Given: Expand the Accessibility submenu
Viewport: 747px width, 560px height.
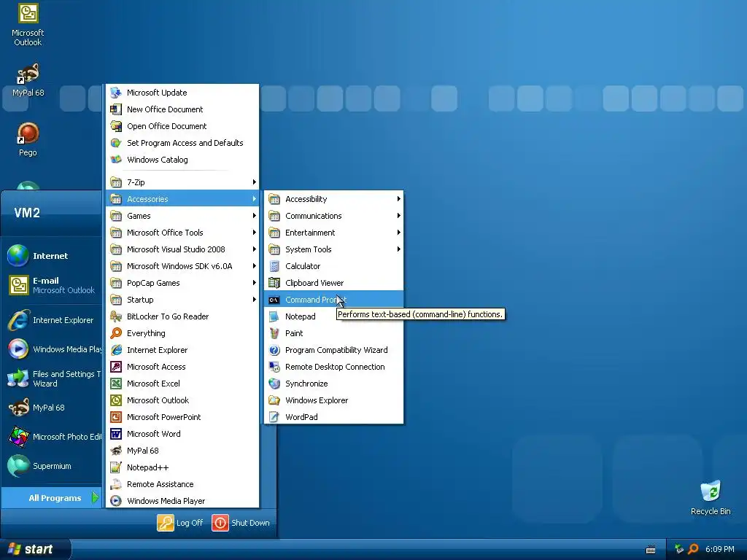Looking at the screenshot, I should point(333,199).
